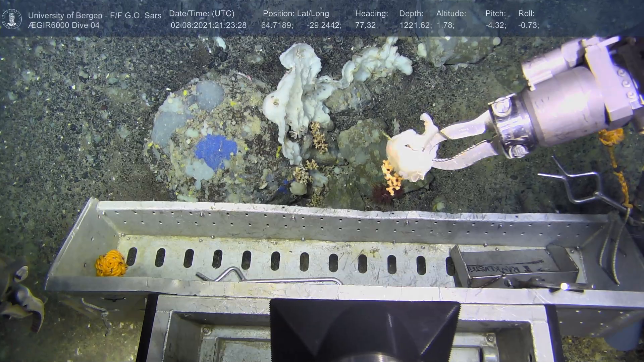Viewport: 644px width, 362px height.
Task: Click the Roll value -0.73
Action: 528,25
